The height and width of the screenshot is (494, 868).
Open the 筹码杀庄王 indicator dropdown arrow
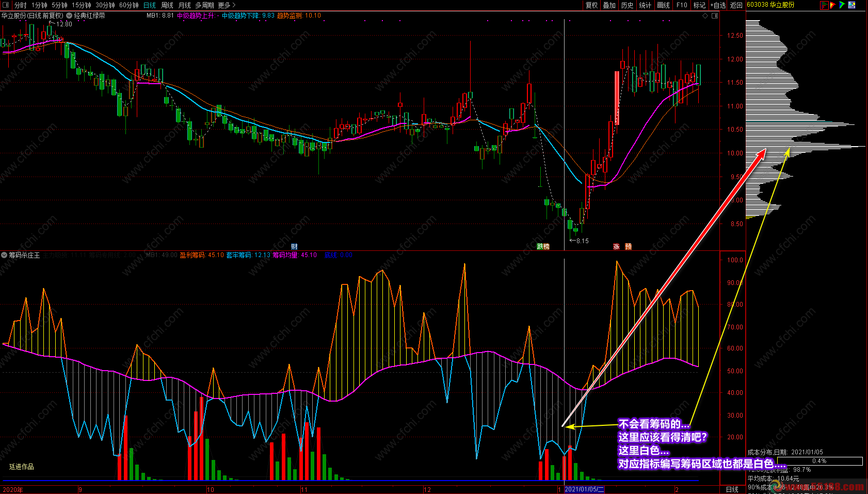(4, 255)
